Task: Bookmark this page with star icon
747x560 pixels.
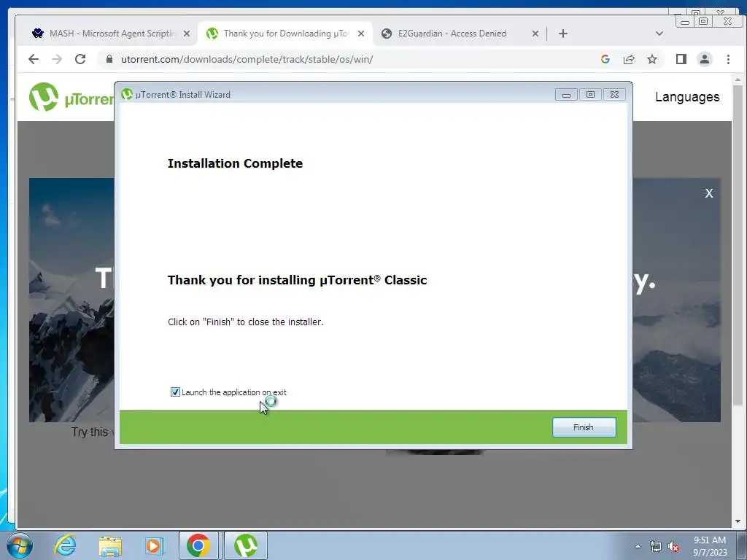Action: click(x=652, y=59)
